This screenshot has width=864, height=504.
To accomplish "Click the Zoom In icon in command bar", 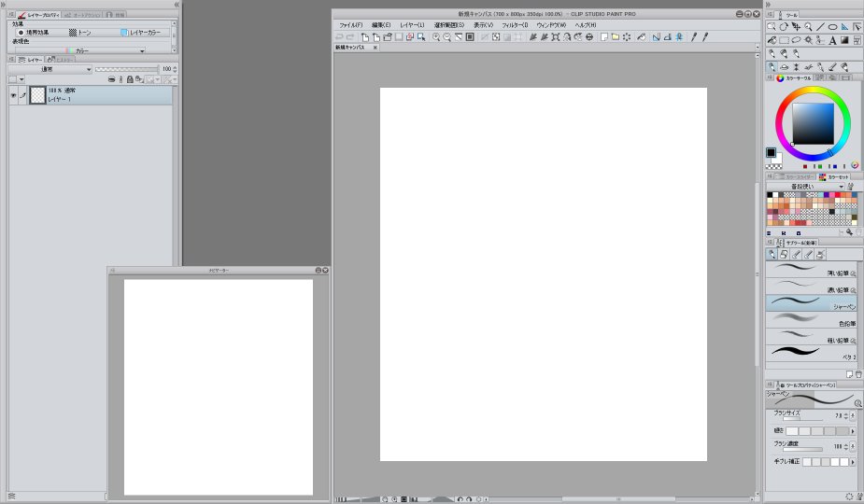I will coord(436,37).
